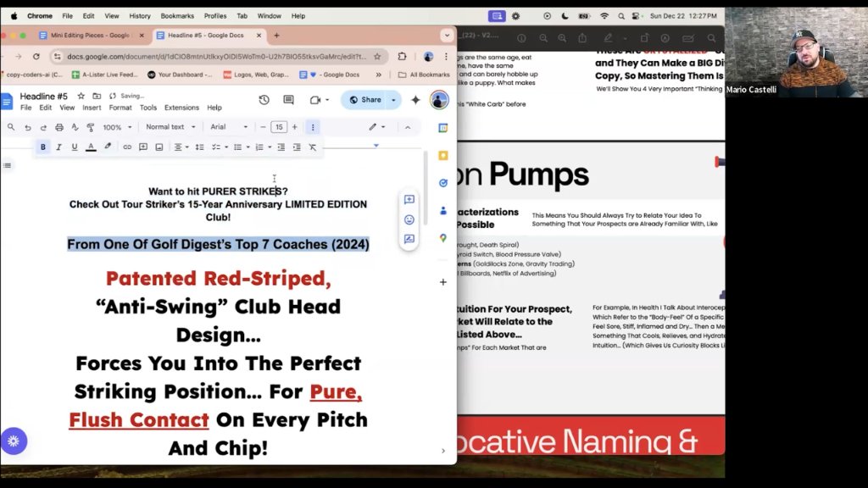Add a comment from margin button
The width and height of the screenshot is (868, 488).
point(409,200)
